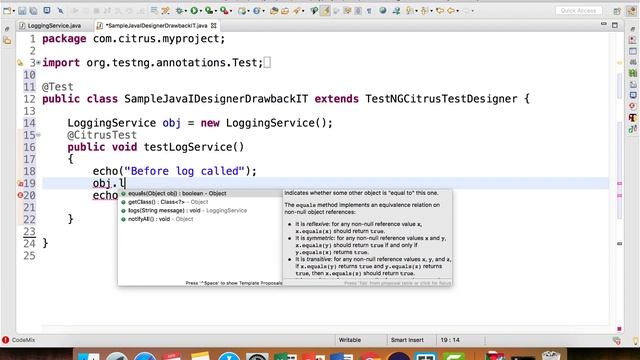Viewport: 640px width, 360px height.
Task: Click the Restore view icon in left sidebar
Action: tap(7, 29)
